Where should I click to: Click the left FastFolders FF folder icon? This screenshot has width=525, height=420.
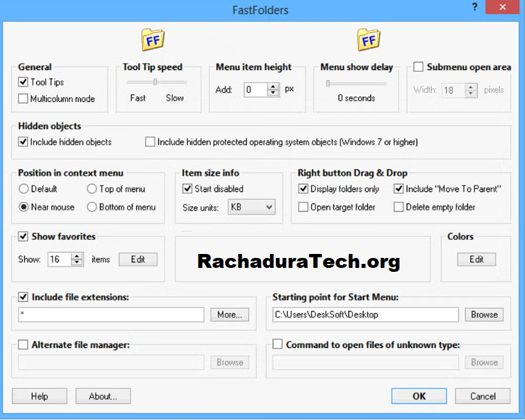click(153, 40)
